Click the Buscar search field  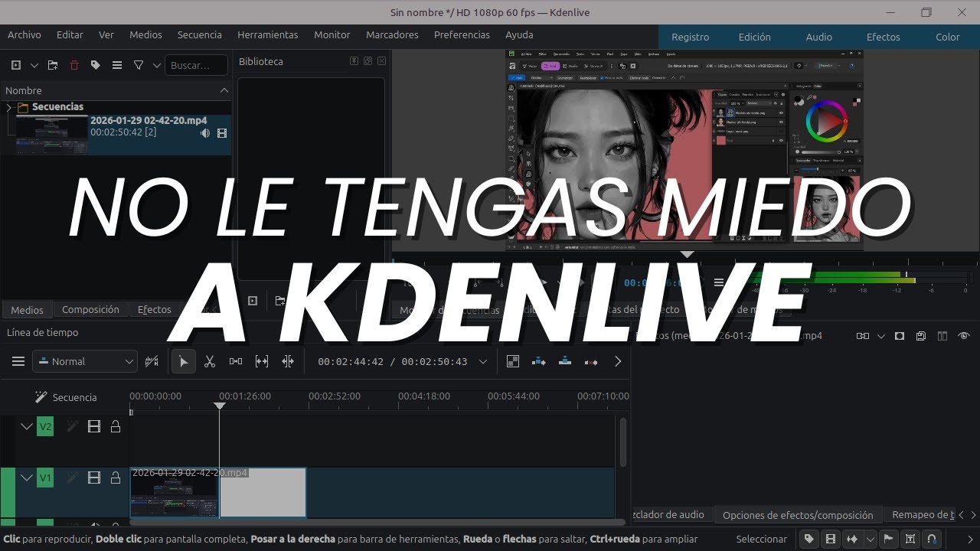pyautogui.click(x=196, y=66)
